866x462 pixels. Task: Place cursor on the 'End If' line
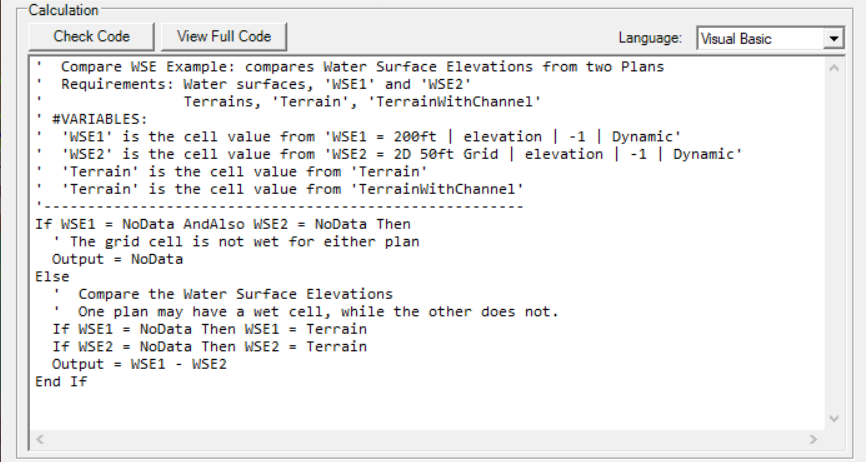pyautogui.click(x=62, y=382)
